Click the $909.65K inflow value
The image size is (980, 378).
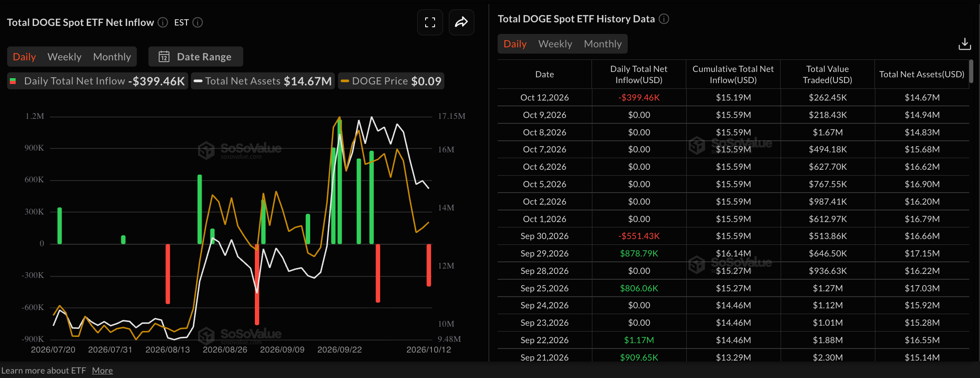pyautogui.click(x=639, y=357)
